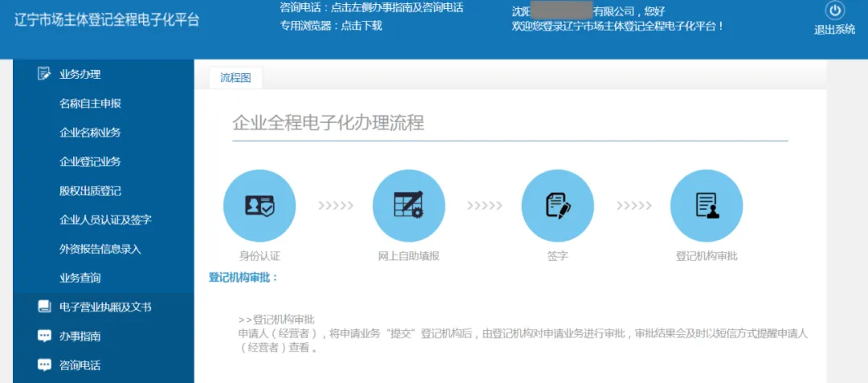The height and width of the screenshot is (383, 868).
Task: Go to 企业登记业务
Action: pyautogui.click(x=90, y=162)
